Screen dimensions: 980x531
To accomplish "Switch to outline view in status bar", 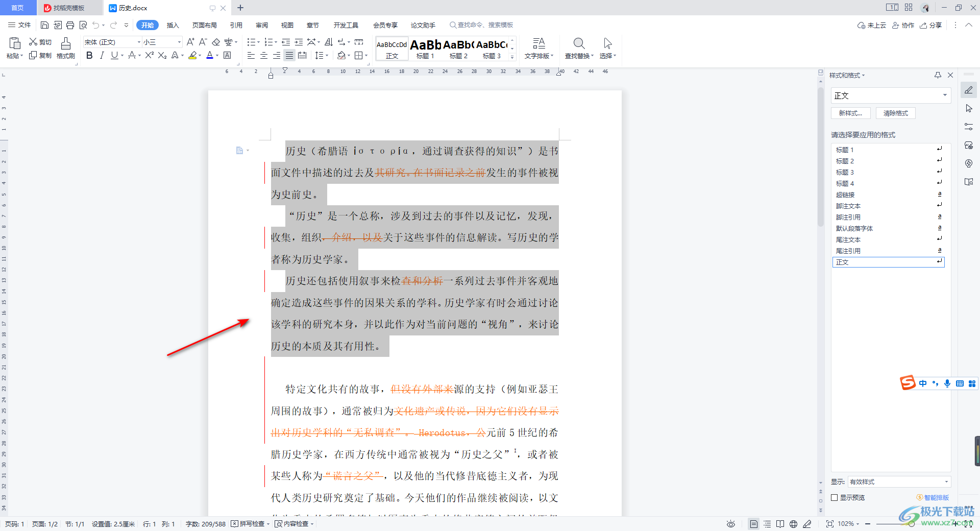I will (767, 524).
